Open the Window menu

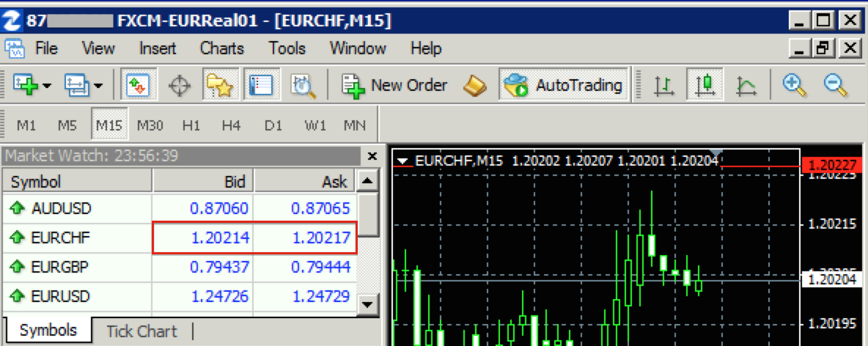pyautogui.click(x=358, y=48)
